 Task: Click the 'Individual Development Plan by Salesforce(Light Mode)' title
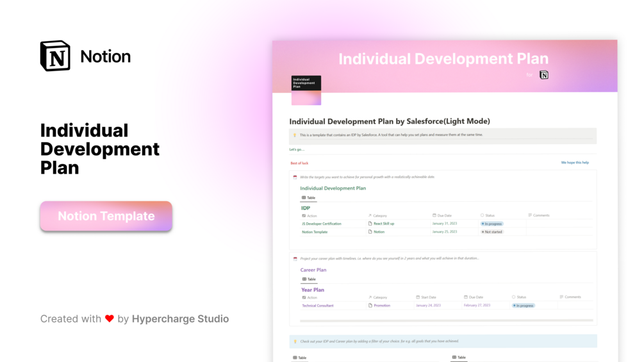[390, 121]
